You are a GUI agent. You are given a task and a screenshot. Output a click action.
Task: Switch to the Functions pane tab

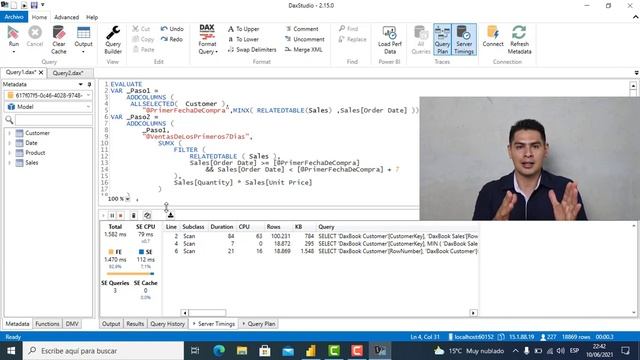(x=47, y=324)
